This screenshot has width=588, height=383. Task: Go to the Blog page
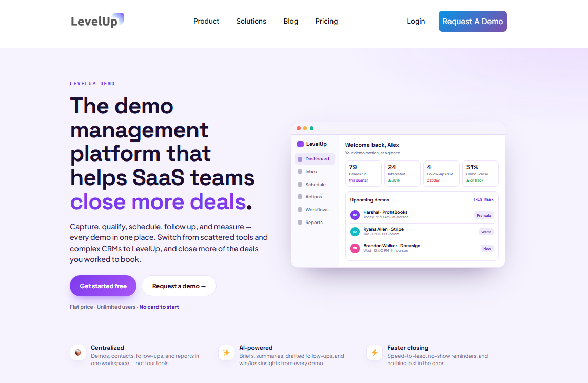(x=290, y=22)
